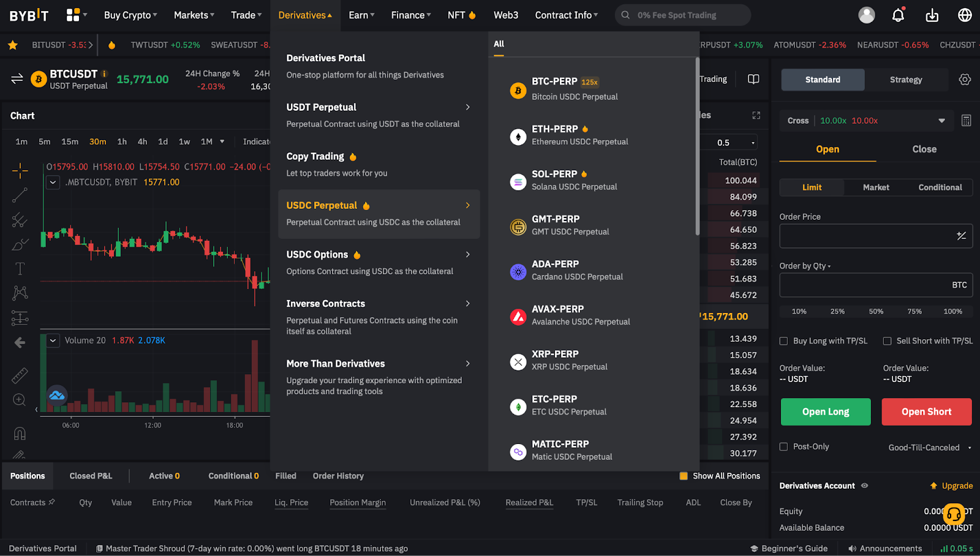Open the Beginner's Guide link
Screen dimensions: 980x556
pyautogui.click(x=789, y=549)
